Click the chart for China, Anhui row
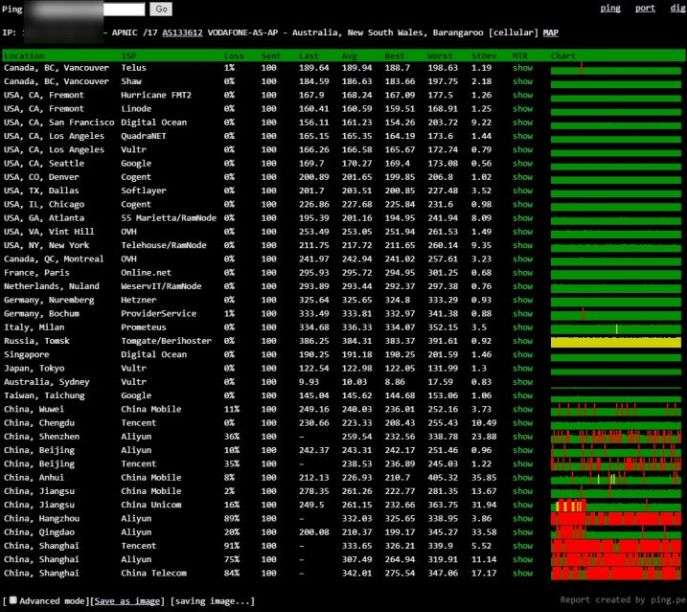 tap(616, 478)
